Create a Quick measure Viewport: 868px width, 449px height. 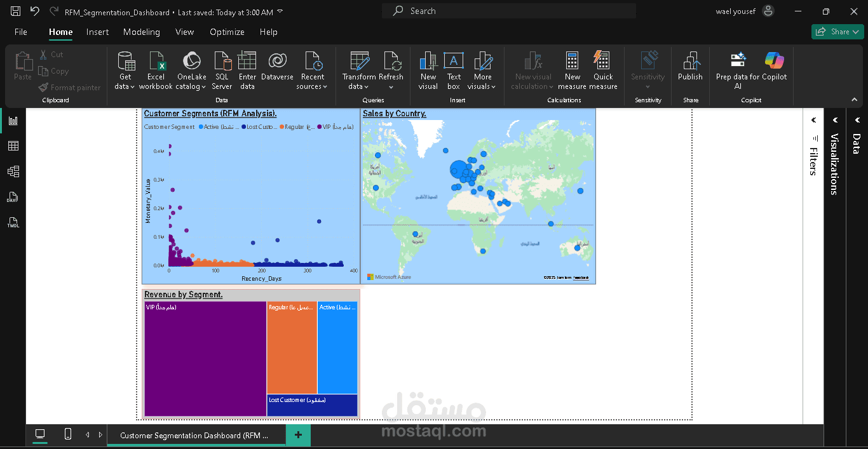pos(602,70)
